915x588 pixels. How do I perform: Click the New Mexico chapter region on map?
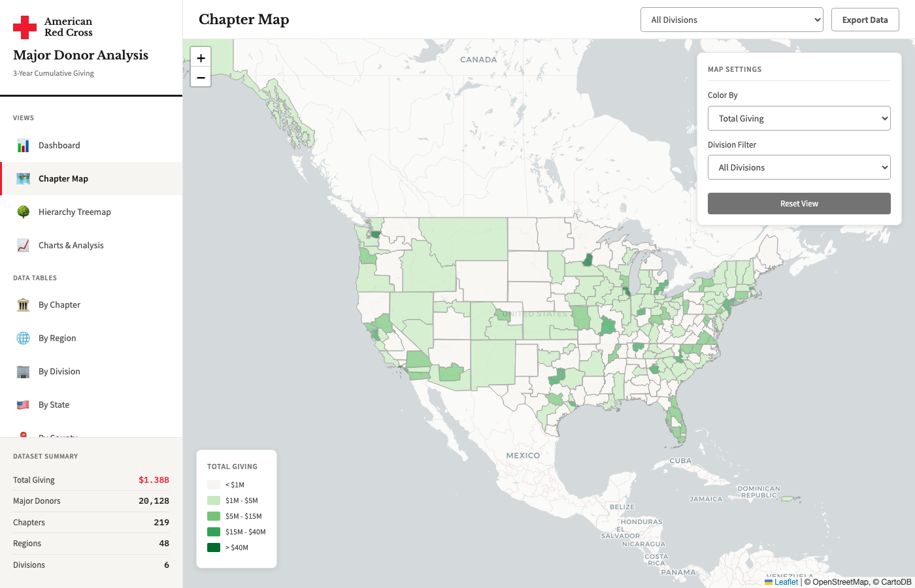pyautogui.click(x=493, y=364)
